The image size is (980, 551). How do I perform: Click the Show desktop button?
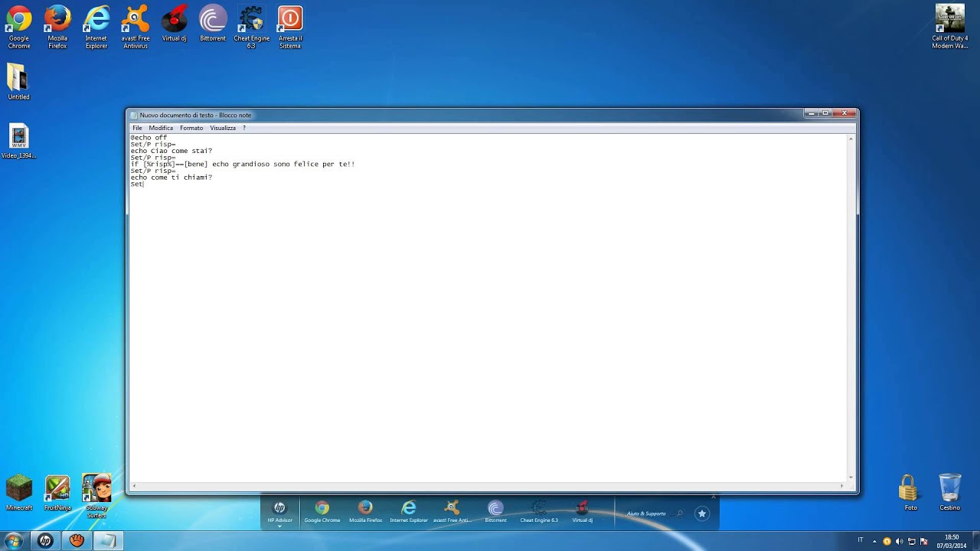pos(975,541)
